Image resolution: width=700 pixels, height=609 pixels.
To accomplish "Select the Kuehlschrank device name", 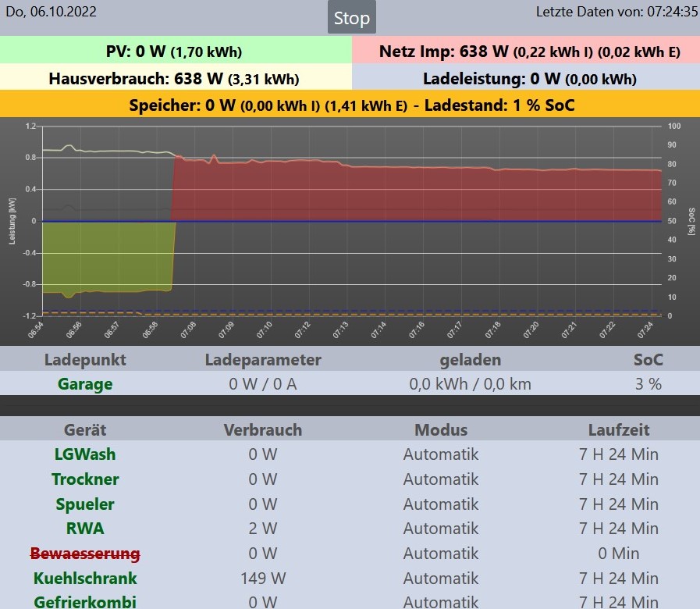I will 85,579.
